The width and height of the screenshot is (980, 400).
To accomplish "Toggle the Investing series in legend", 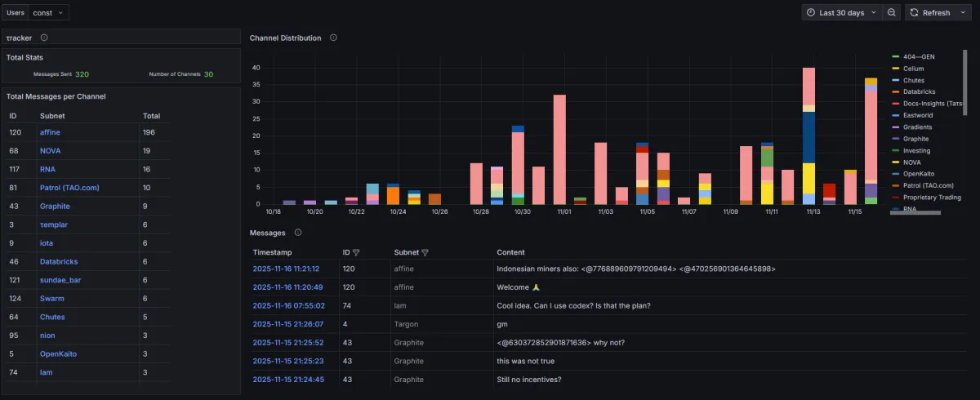I will coord(916,150).
